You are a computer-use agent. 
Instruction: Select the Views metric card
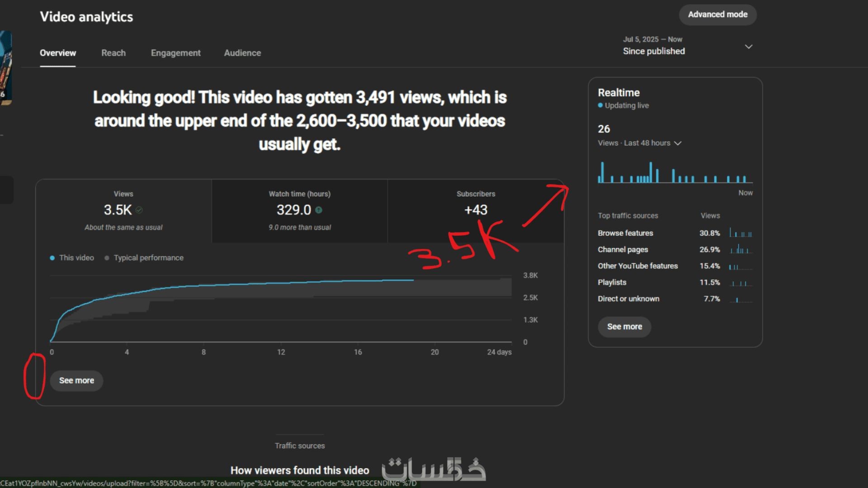click(123, 211)
